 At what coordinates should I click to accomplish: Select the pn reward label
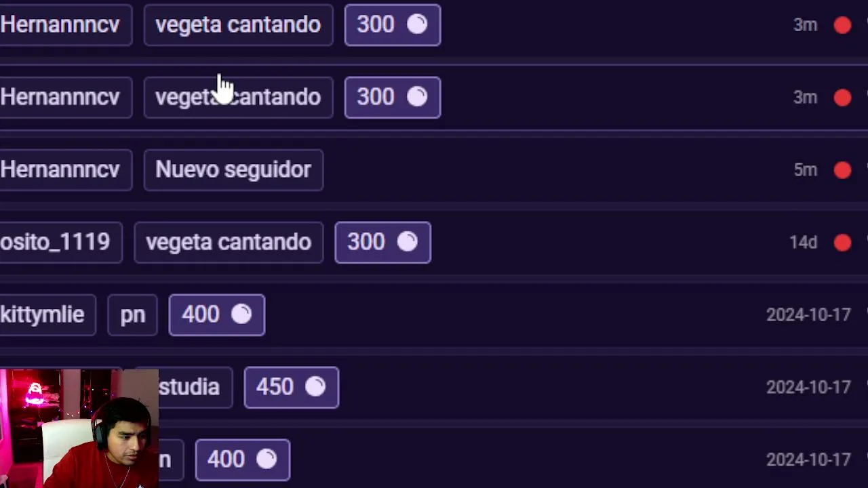(132, 314)
